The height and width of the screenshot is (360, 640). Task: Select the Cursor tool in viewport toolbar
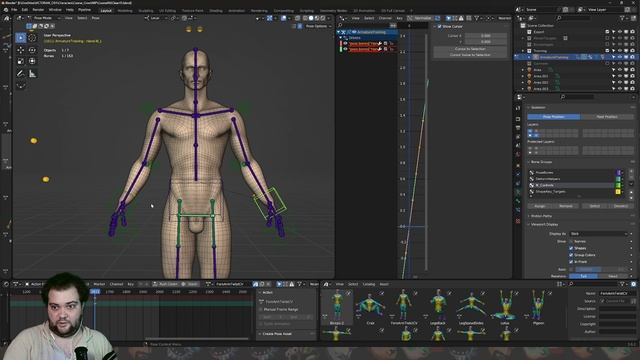(x=32, y=38)
